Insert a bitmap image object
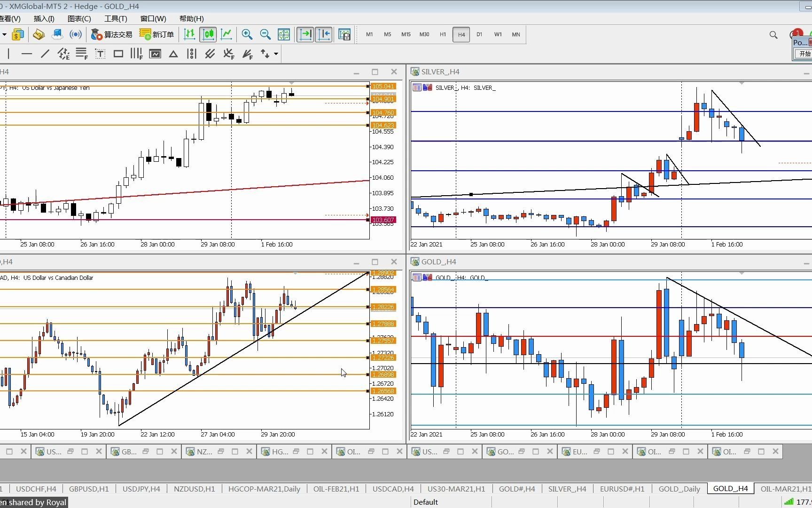The height and width of the screenshot is (508, 812). coord(155,54)
